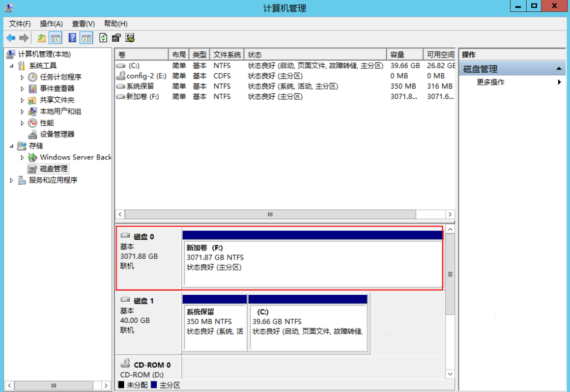Sort by the 状态 column header

tap(315, 54)
